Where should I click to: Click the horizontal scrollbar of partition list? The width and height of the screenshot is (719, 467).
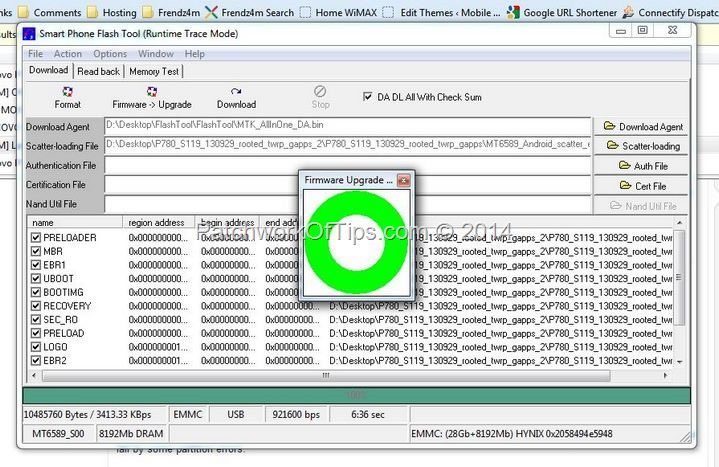coord(326,376)
